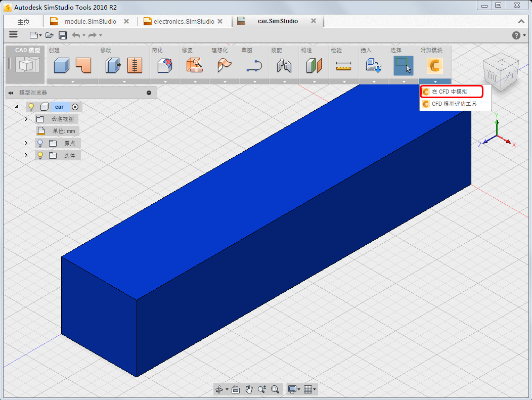This screenshot has height=400, width=532.
Task: Click the Orbit navigation tool
Action: 219,389
